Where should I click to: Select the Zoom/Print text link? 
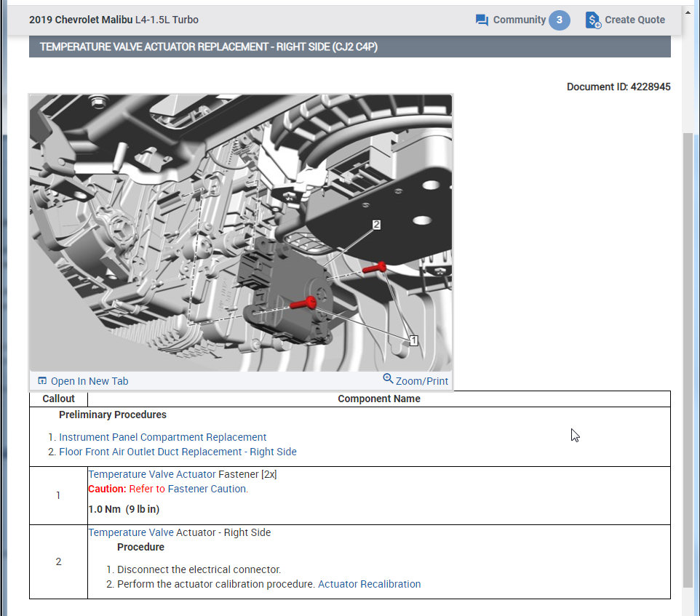coord(422,381)
